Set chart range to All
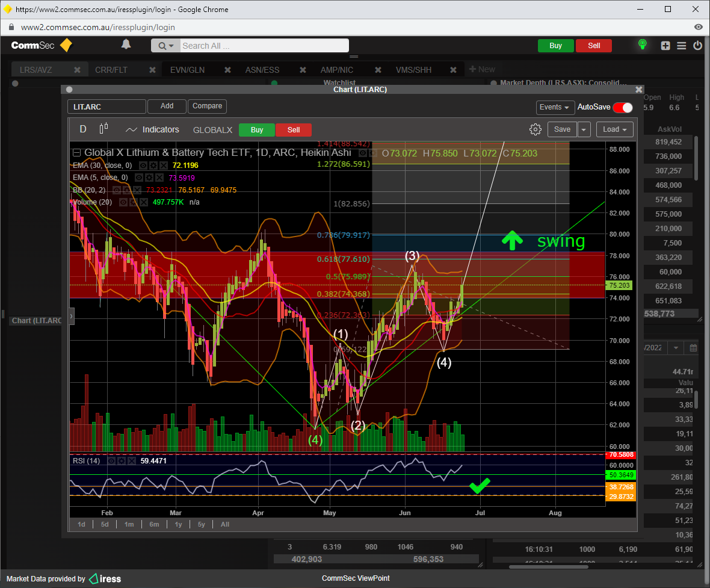Image resolution: width=710 pixels, height=588 pixels. [x=224, y=524]
